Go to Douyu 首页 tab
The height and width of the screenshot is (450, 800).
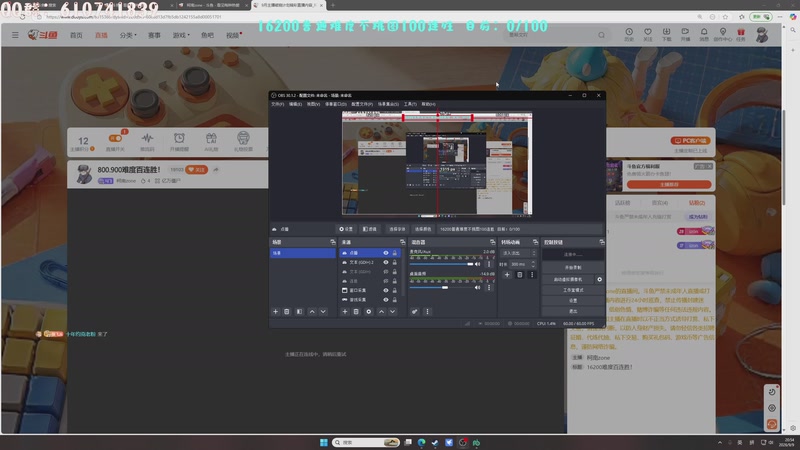pyautogui.click(x=76, y=35)
